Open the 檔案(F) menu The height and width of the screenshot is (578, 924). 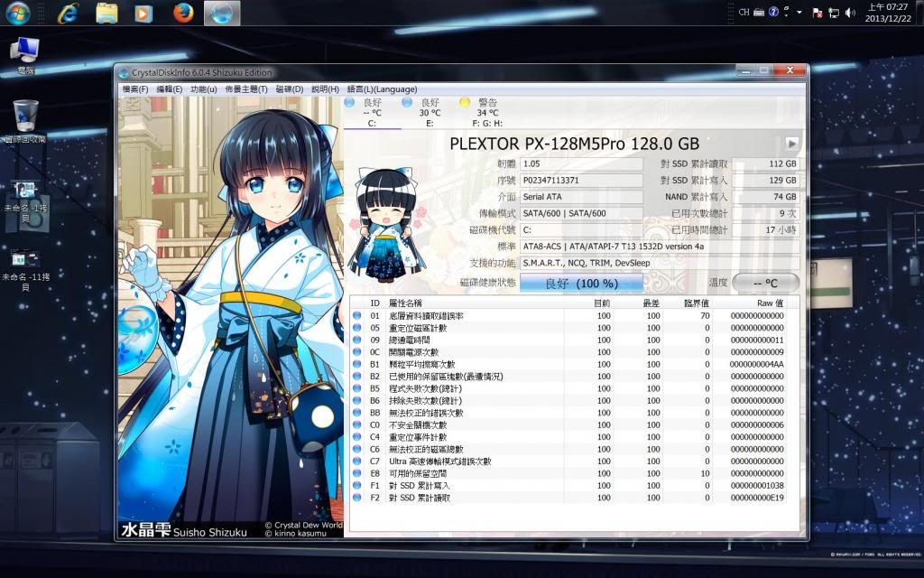pos(135,89)
